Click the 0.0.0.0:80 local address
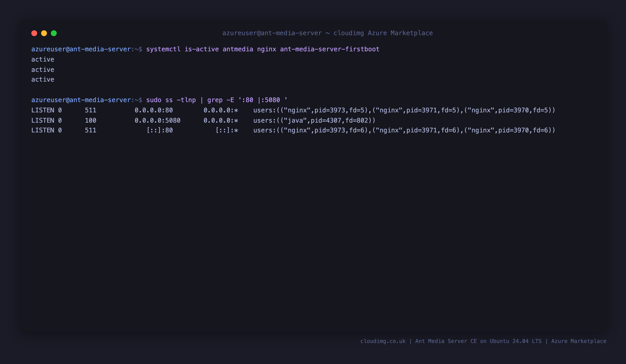This screenshot has width=626, height=364. 154,110
